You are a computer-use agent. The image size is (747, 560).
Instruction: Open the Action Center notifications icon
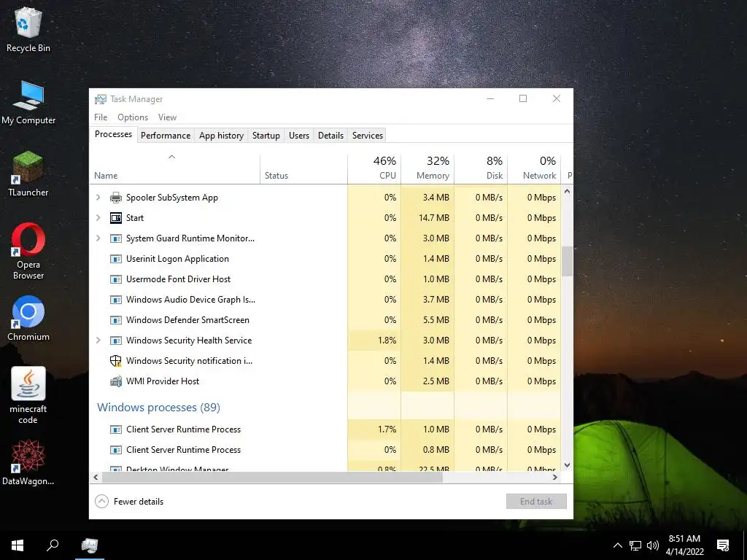[723, 545]
